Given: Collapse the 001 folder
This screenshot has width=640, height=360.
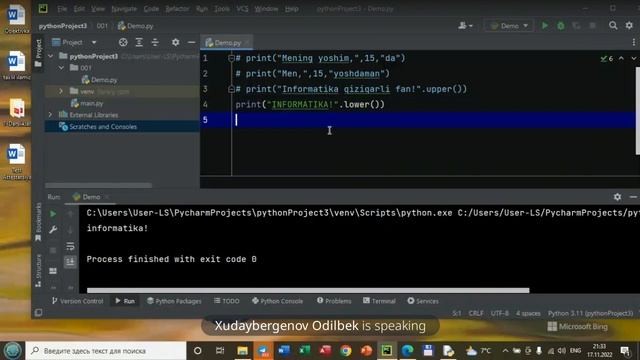Looking at the screenshot, I should pos(61,68).
